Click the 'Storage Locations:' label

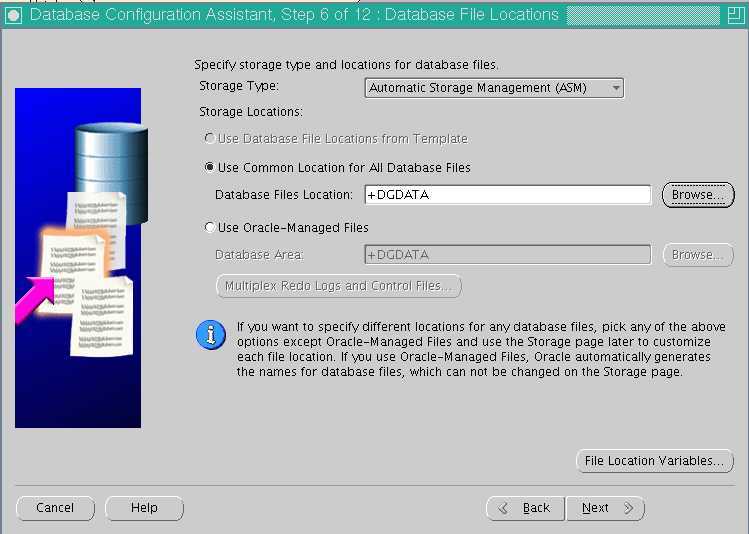tap(251, 112)
